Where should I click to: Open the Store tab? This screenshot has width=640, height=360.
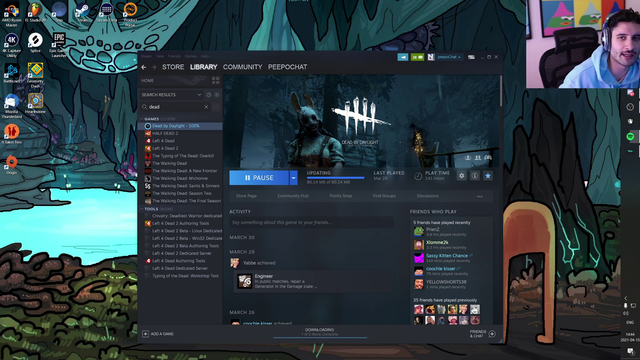coord(173,67)
